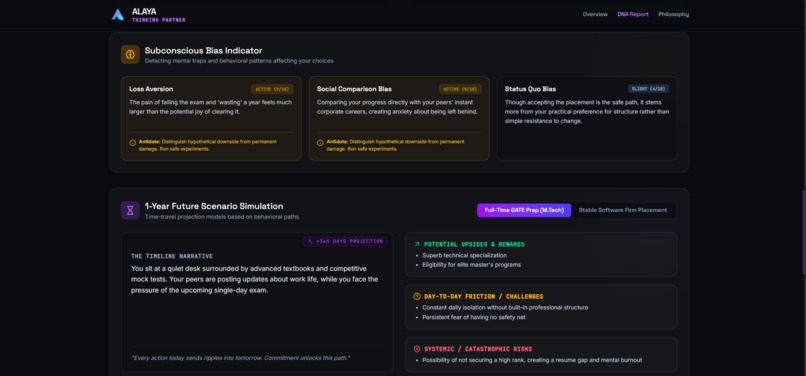Viewport: 806px width, 376px height.
Task: Open the Overview nav item
Action: click(595, 14)
